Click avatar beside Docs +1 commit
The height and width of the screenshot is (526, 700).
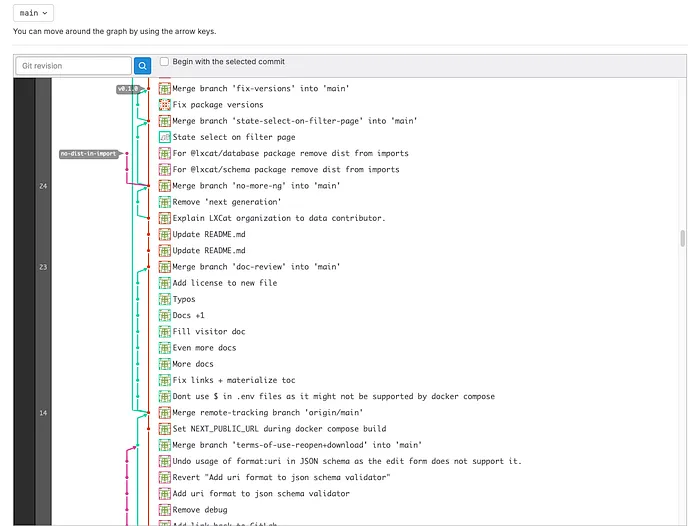165,315
